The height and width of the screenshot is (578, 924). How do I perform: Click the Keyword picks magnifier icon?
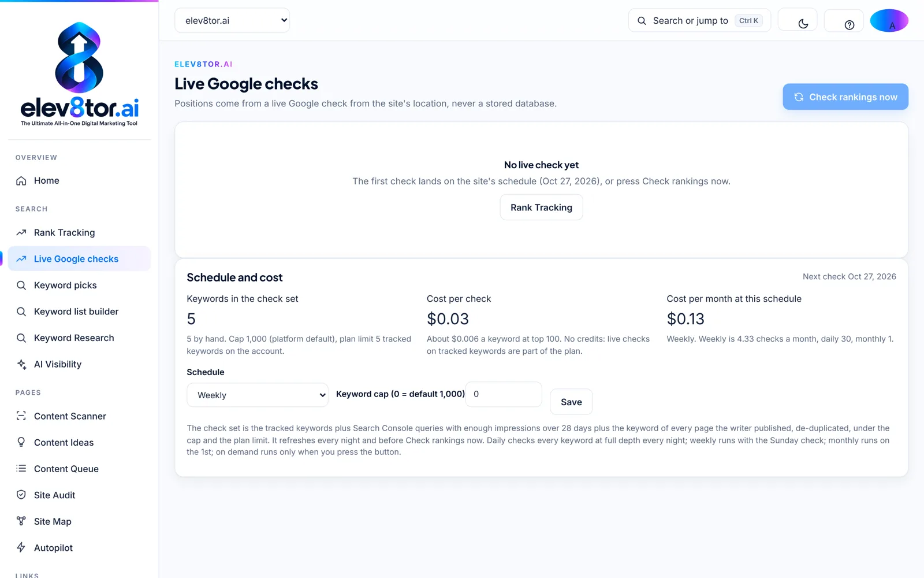[21, 286]
